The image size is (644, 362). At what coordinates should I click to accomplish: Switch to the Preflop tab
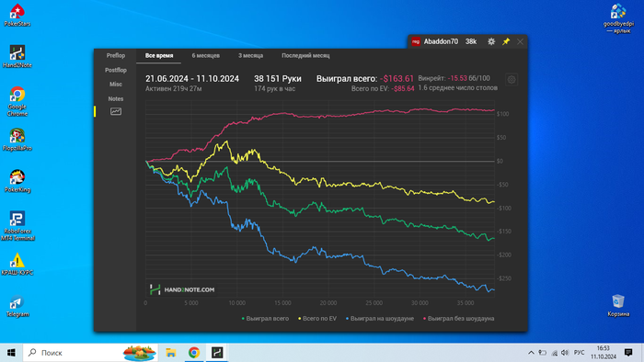click(116, 55)
